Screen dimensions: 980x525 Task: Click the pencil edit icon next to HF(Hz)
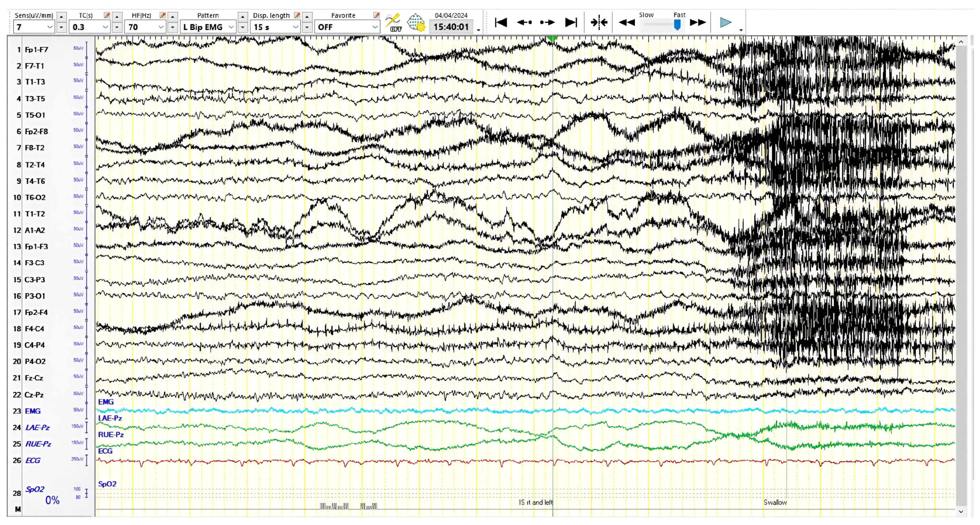click(163, 15)
